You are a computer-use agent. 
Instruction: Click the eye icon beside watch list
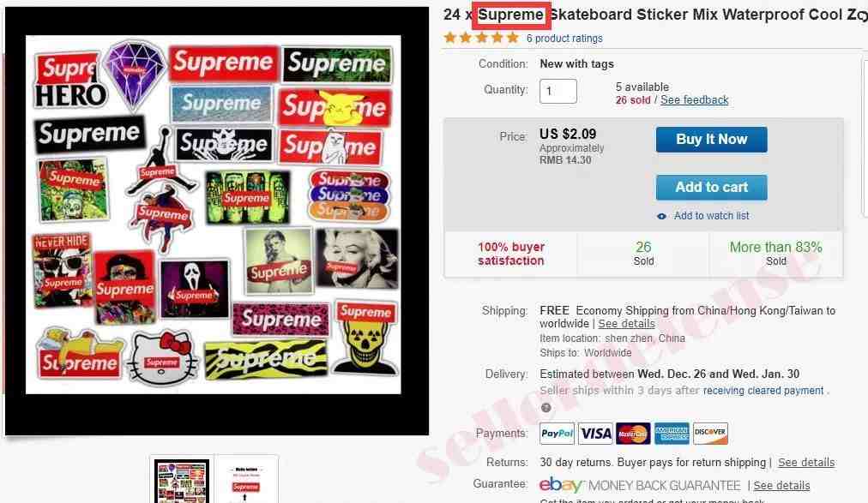pos(661,216)
